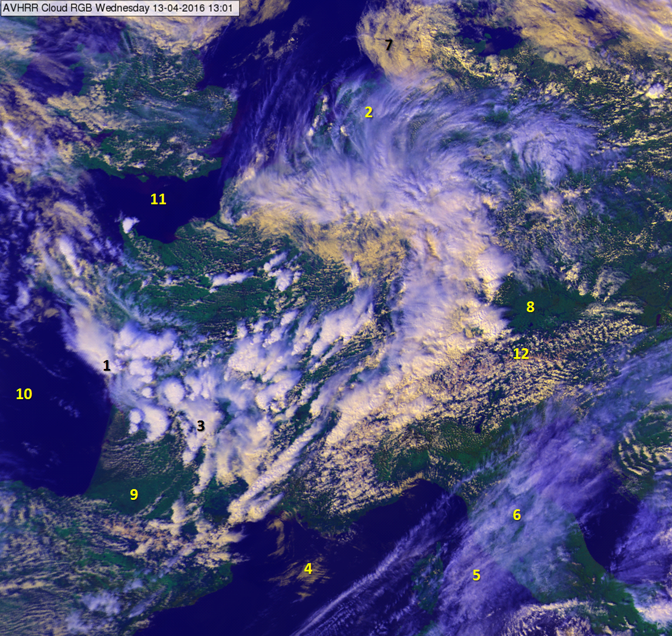This screenshot has width=672, height=636.
Task: Click the round white cloud right of marker 1
Action: coord(173,391)
